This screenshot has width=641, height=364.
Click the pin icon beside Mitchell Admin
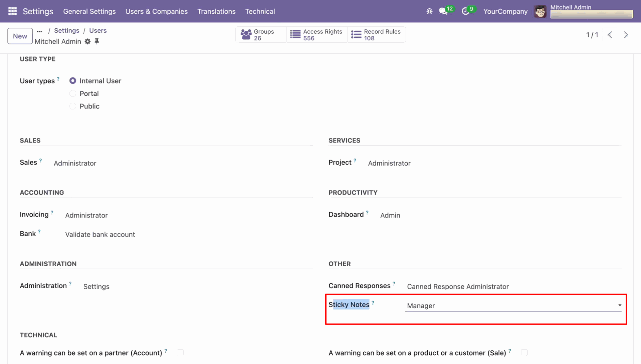[x=97, y=41]
